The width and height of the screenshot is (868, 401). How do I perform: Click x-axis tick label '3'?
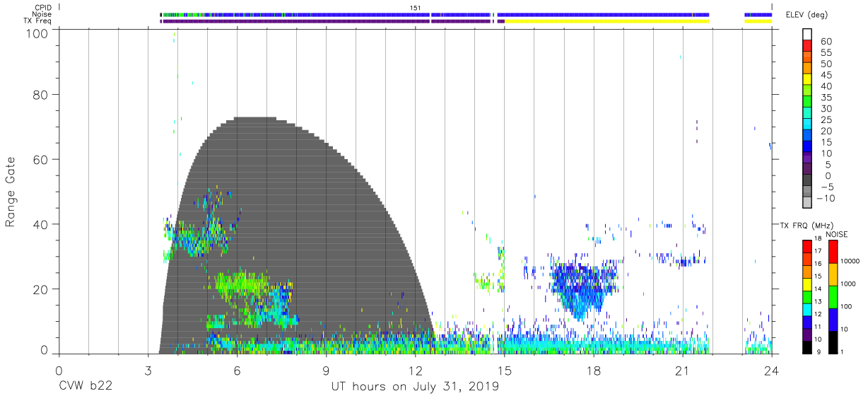(x=148, y=371)
